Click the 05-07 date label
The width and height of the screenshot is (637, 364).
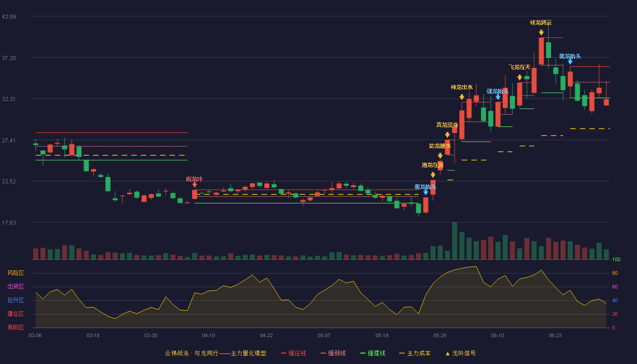324,335
